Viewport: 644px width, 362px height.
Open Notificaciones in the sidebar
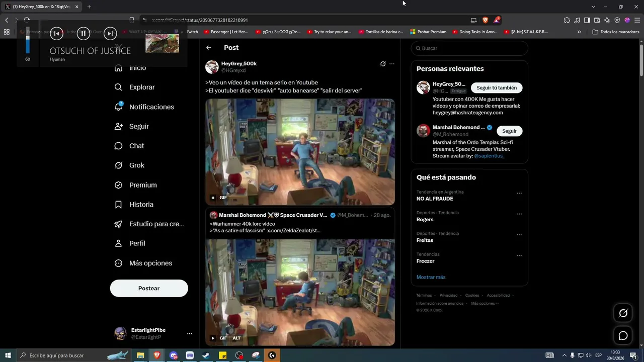point(144,107)
